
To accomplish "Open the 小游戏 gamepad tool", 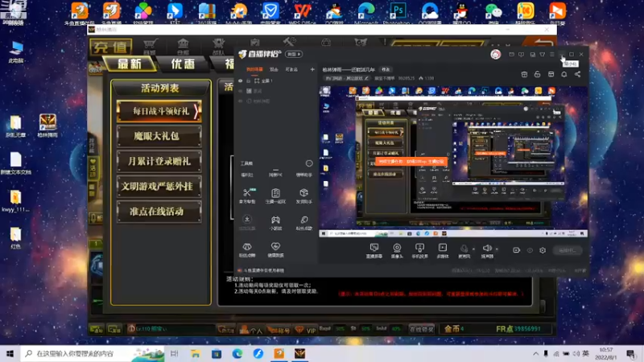I will tap(275, 223).
